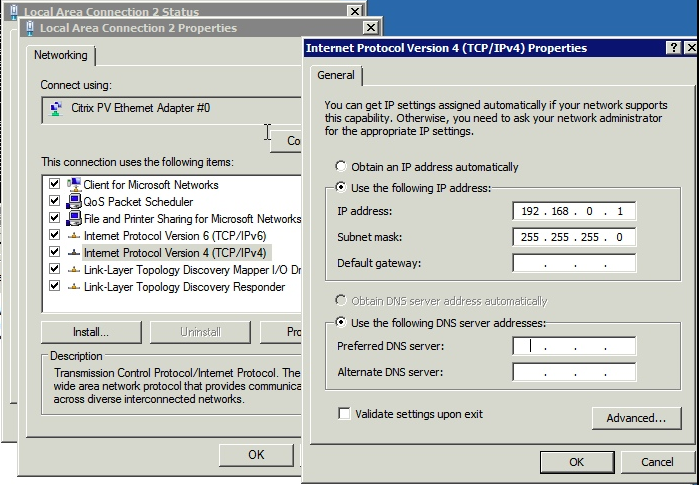The image size is (700, 486).
Task: Click Cancel in IPv4 Properties dialog
Action: click(657, 462)
